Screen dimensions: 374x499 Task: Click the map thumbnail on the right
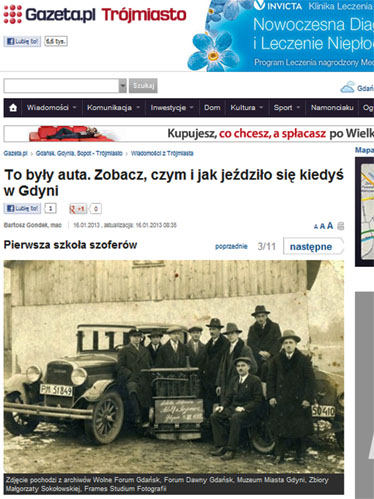pos(367,211)
